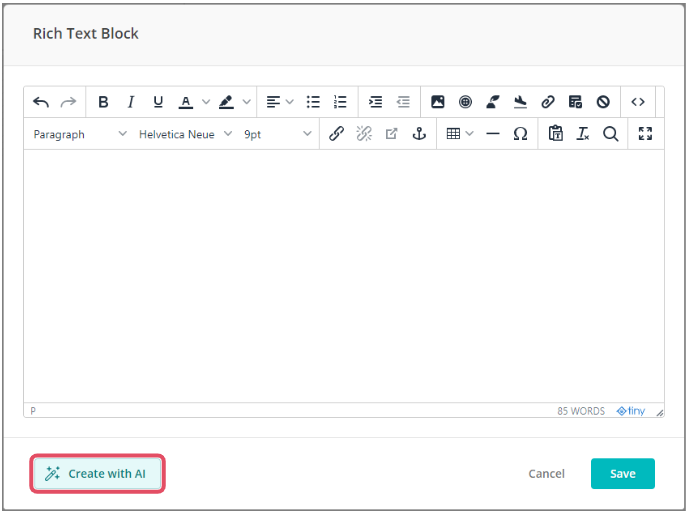Decrease paragraph indent
The image size is (689, 512).
click(x=403, y=102)
